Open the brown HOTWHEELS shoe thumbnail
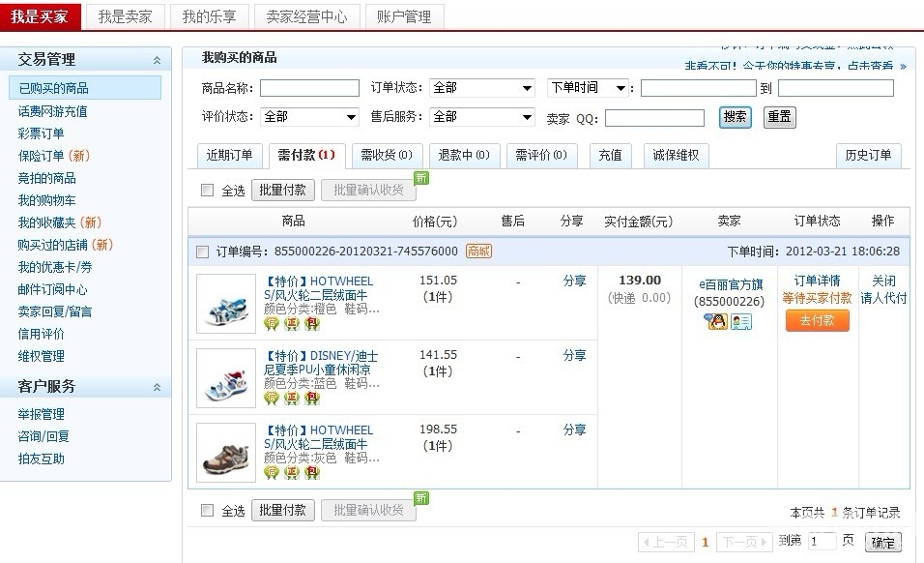 click(226, 453)
